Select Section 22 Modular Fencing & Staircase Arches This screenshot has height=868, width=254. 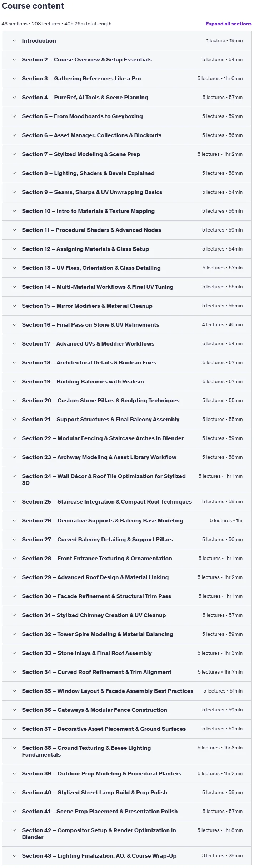pyautogui.click(x=127, y=438)
